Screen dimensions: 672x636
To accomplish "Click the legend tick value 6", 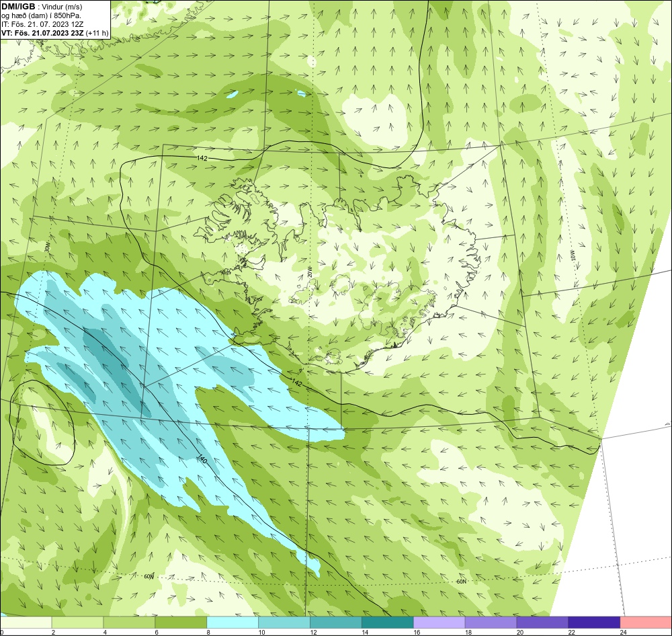I will click(157, 632).
